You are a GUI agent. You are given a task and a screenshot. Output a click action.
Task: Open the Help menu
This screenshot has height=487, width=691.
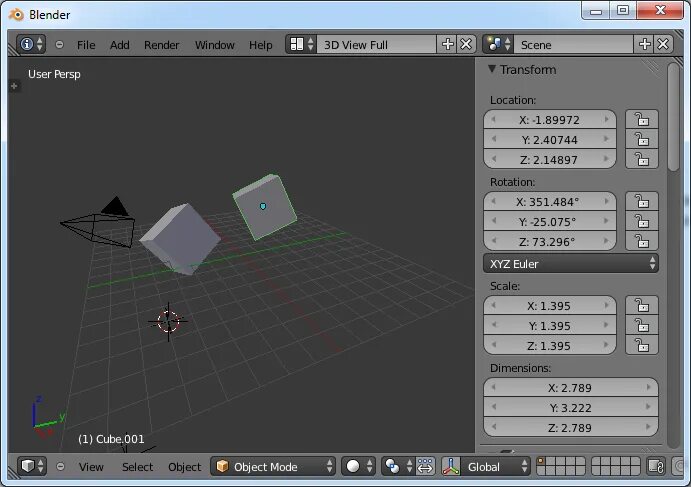pos(260,45)
